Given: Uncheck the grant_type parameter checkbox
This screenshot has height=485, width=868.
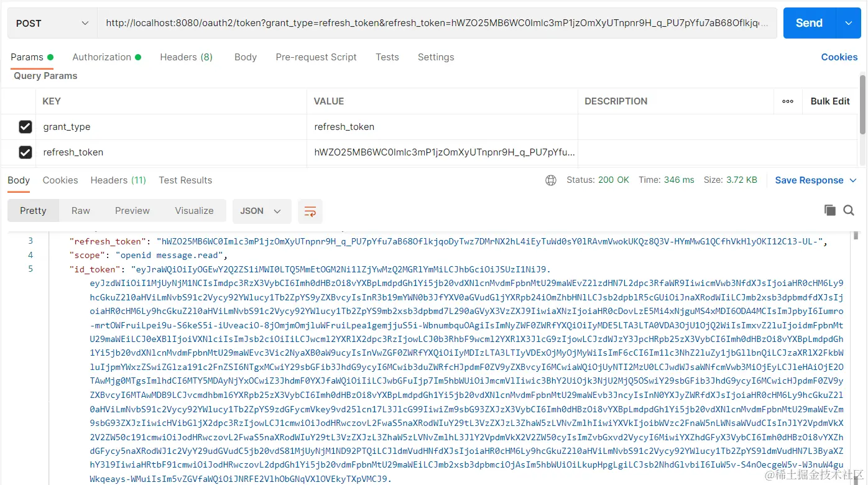Looking at the screenshot, I should click(x=25, y=127).
